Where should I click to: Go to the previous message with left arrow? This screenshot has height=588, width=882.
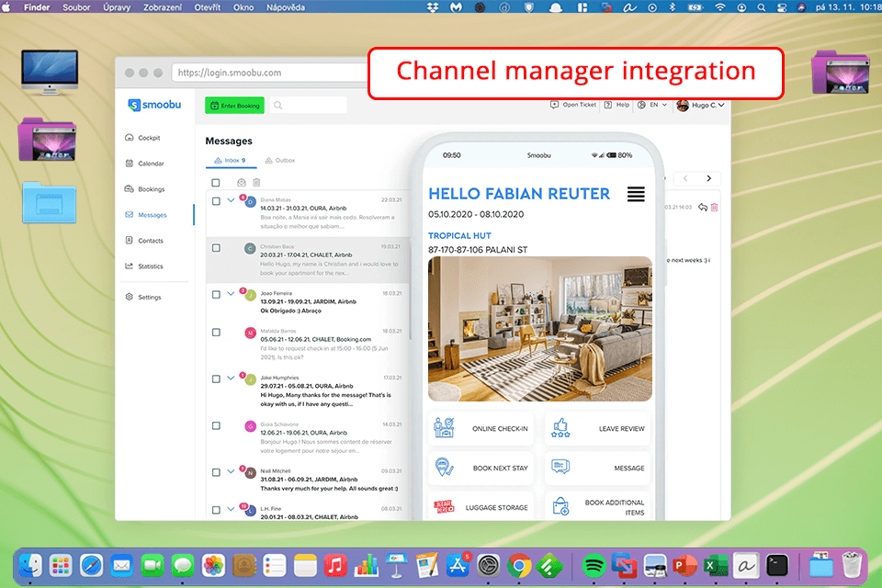click(x=685, y=178)
